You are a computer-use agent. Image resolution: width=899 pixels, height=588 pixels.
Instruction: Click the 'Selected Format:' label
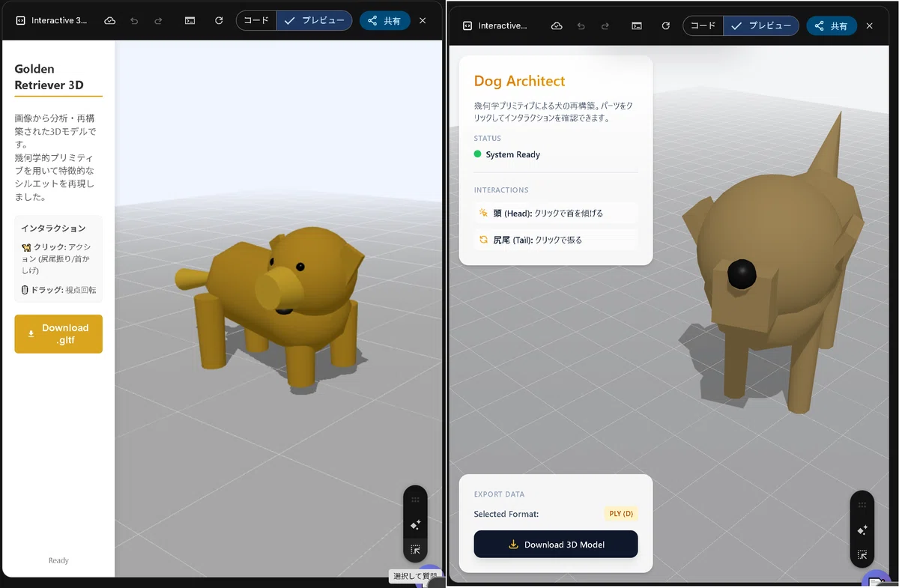pos(506,514)
